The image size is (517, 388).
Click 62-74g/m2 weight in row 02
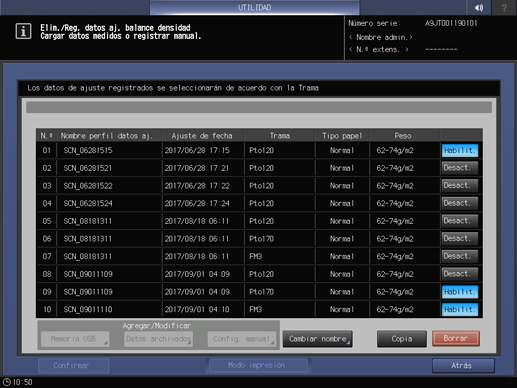(395, 168)
